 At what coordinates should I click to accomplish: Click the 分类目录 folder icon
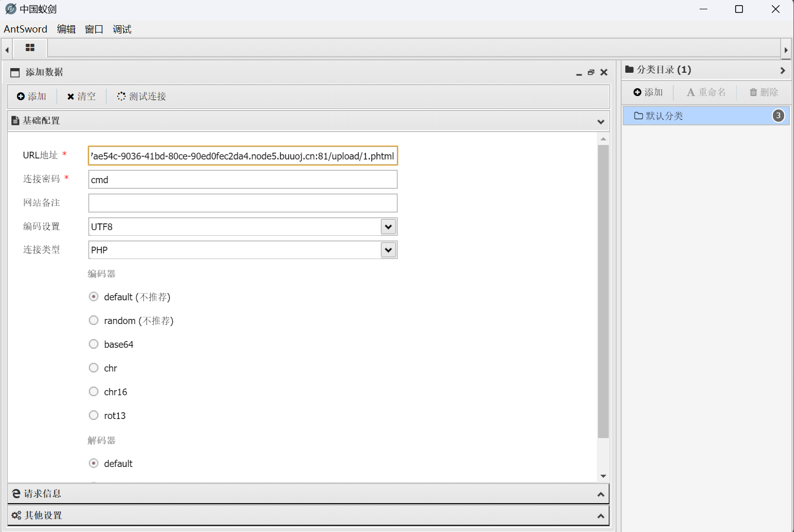pyautogui.click(x=629, y=69)
